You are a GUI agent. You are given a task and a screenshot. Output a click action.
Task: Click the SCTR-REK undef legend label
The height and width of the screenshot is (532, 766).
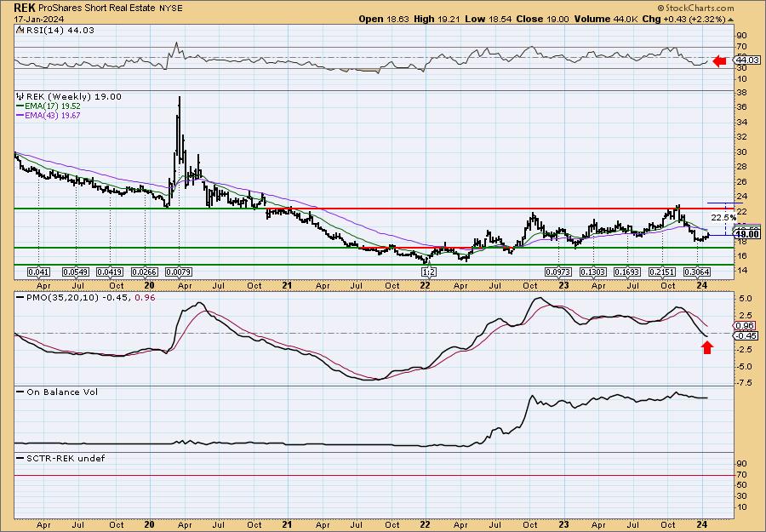click(66, 459)
